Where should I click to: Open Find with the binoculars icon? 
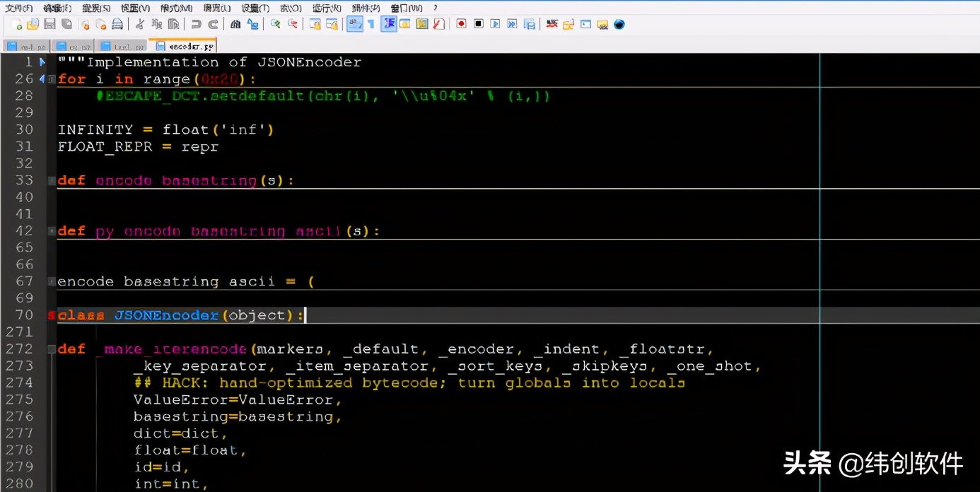235,24
